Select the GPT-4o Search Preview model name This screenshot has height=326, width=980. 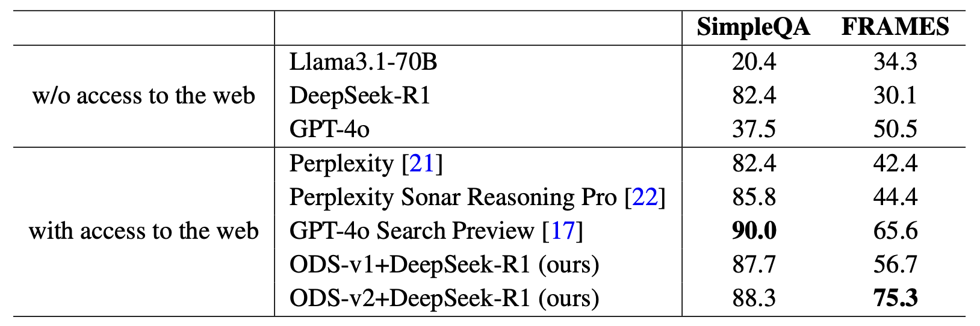(411, 231)
